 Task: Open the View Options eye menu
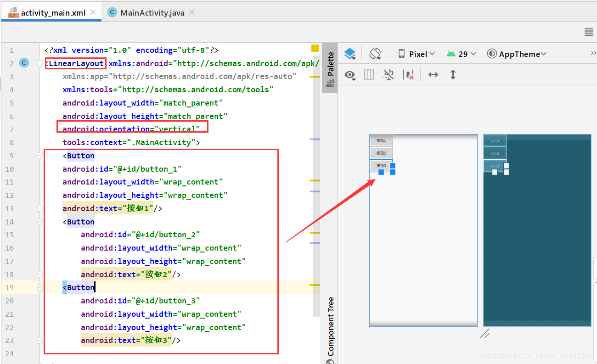pos(351,75)
